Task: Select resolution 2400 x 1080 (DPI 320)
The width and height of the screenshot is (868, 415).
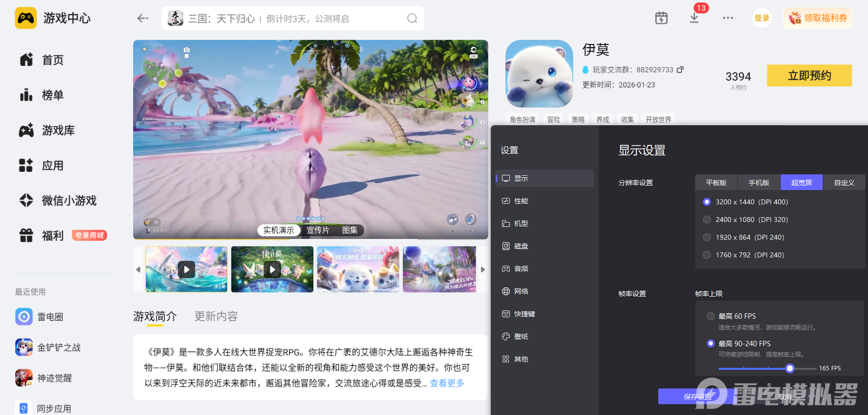Action: pyautogui.click(x=707, y=220)
